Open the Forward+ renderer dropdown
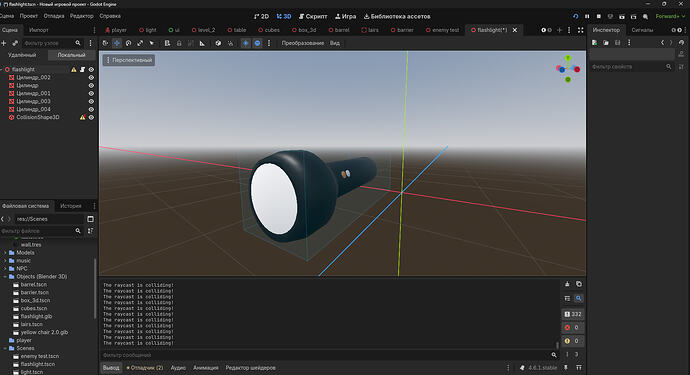This screenshot has width=690, height=375. tap(671, 16)
